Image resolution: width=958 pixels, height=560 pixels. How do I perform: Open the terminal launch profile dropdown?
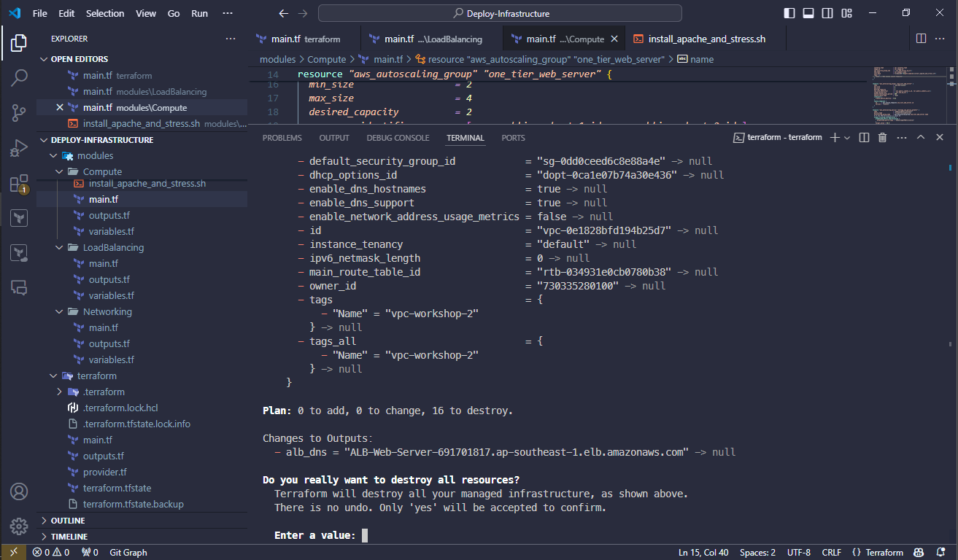[x=847, y=137]
